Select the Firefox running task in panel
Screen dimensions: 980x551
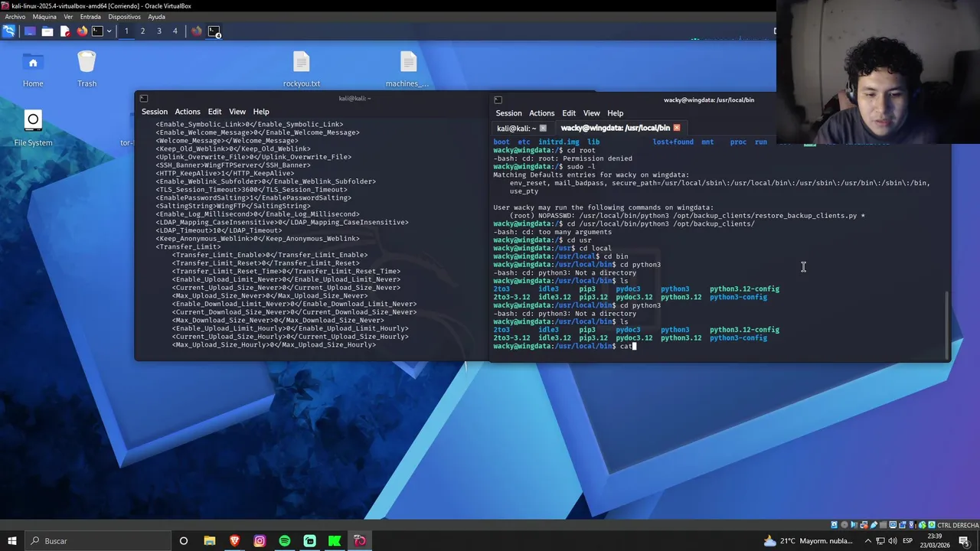197,31
